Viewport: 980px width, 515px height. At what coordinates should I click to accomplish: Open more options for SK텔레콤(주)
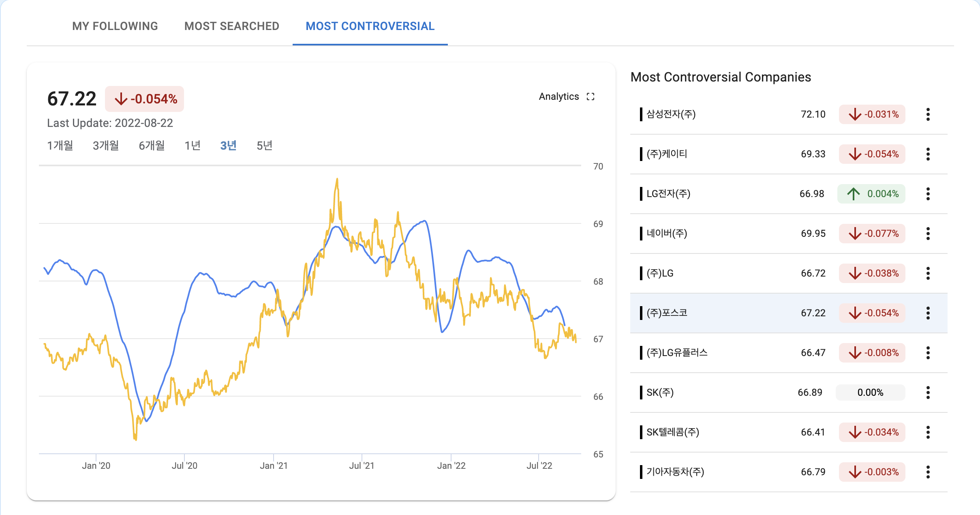click(928, 432)
